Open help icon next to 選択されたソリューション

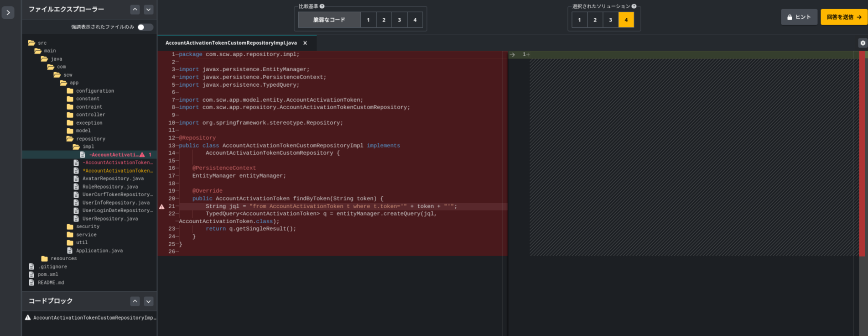tap(634, 6)
